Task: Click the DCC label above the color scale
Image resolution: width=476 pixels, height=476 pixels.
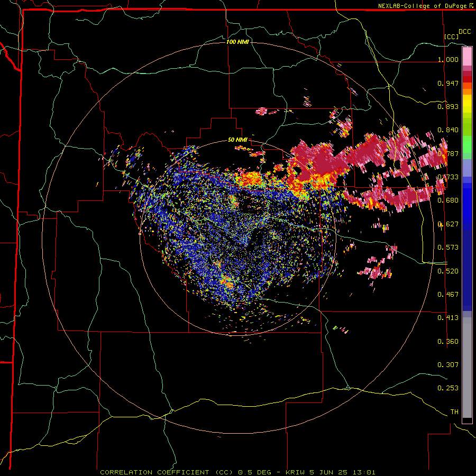Action: click(x=464, y=32)
